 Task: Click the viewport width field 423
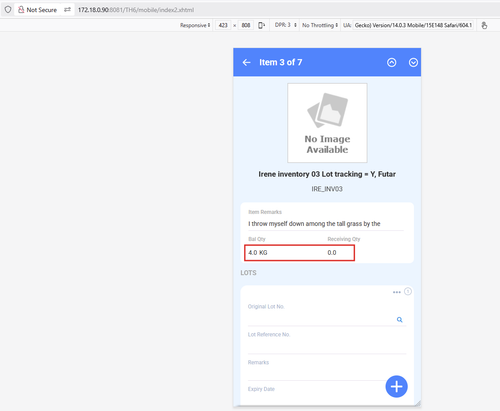tap(223, 25)
